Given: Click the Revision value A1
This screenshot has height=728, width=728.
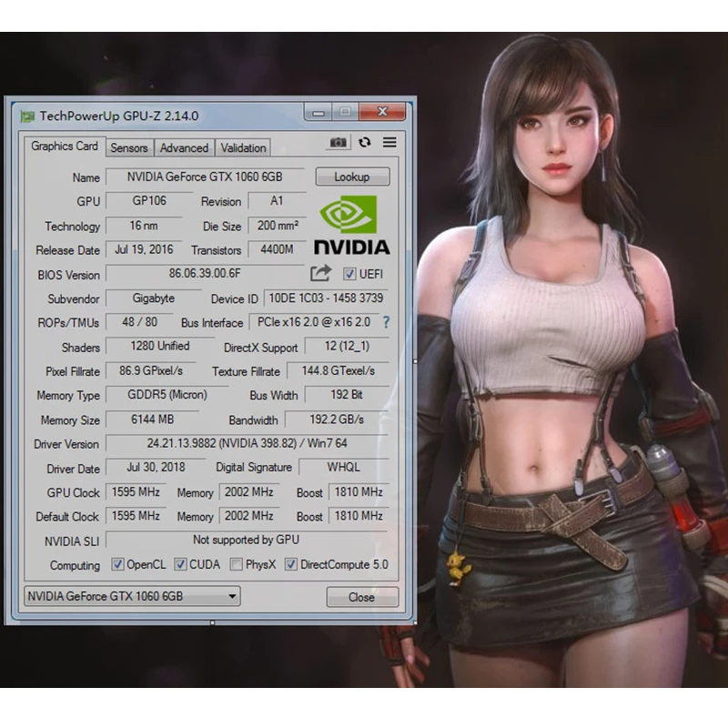Looking at the screenshot, I should coord(277,201).
